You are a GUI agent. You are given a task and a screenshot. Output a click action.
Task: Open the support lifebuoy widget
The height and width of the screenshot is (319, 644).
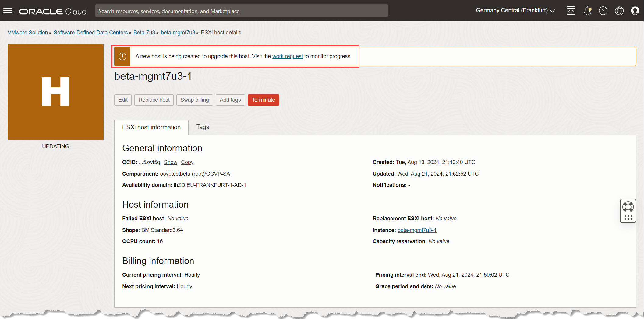[628, 207]
